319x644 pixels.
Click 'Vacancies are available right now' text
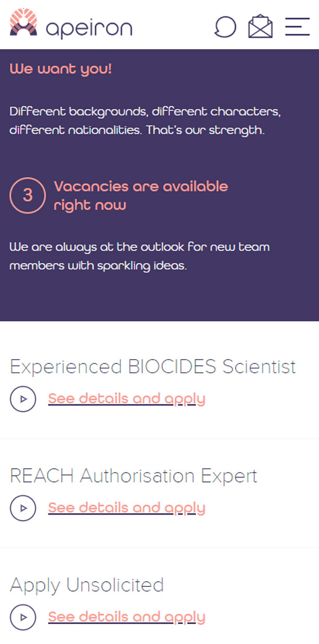tap(141, 195)
